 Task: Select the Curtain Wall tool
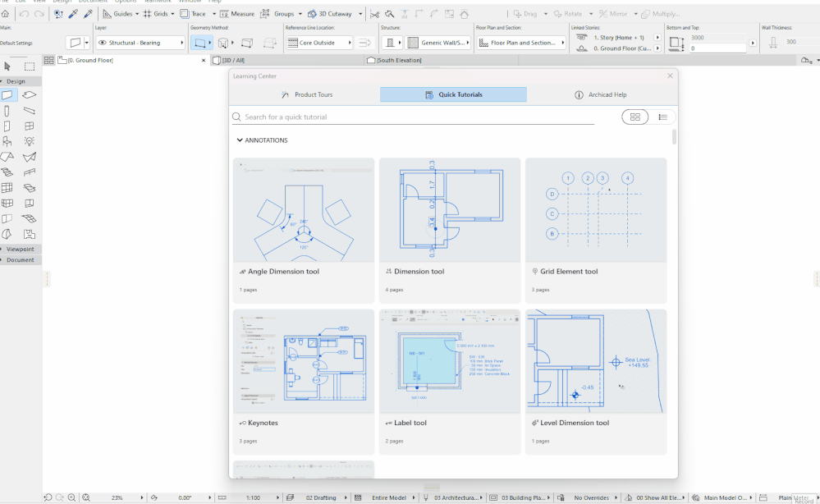click(7, 188)
